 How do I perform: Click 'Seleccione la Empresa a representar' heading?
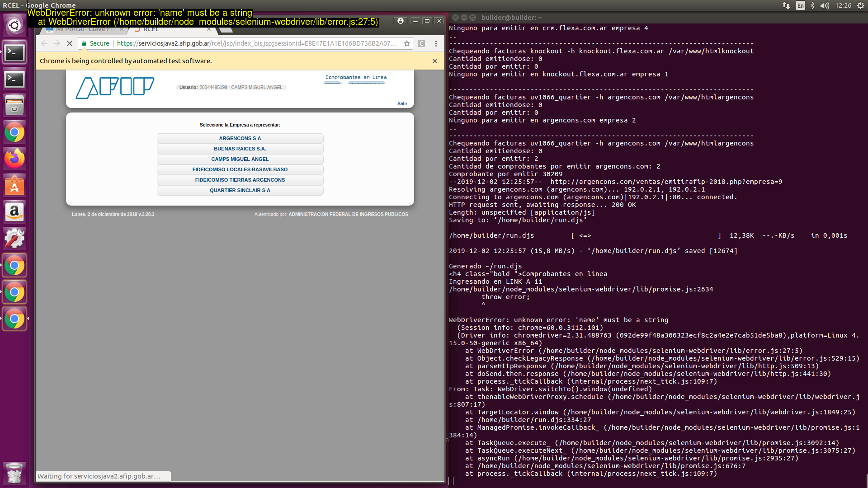pyautogui.click(x=240, y=125)
